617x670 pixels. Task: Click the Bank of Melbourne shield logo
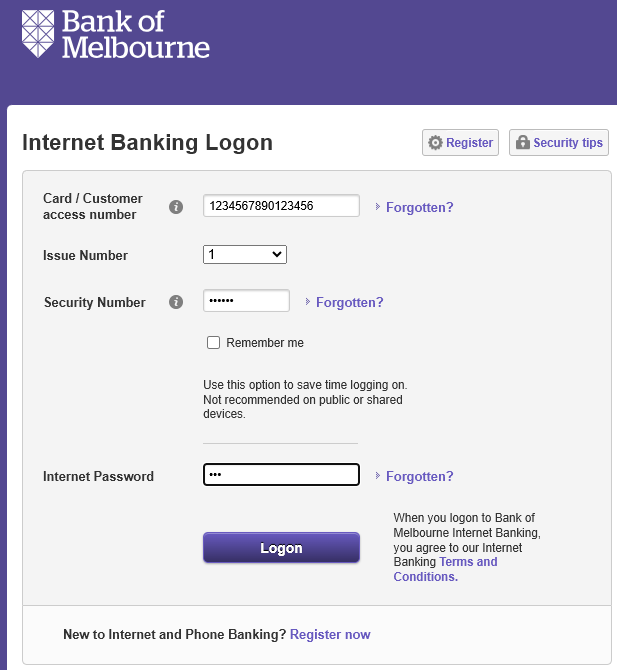[x=38, y=33]
